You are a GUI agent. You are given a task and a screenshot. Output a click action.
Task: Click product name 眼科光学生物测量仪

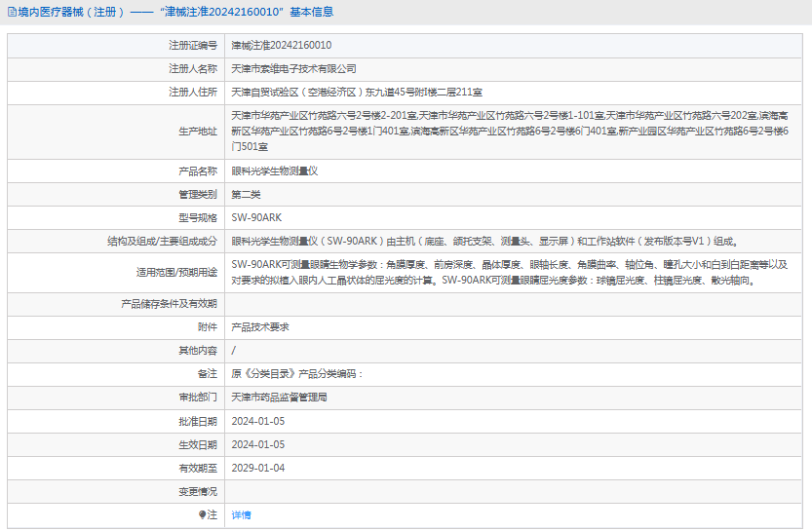tap(274, 171)
